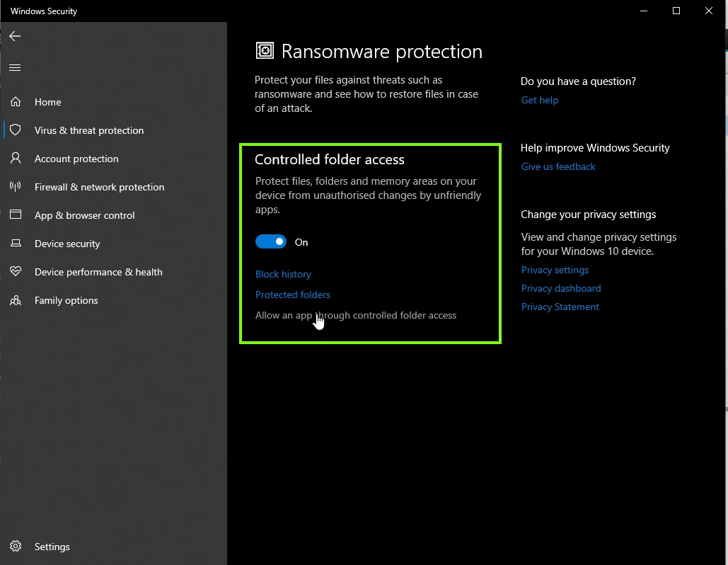
Task: Open Privacy Statement link
Action: (560, 307)
